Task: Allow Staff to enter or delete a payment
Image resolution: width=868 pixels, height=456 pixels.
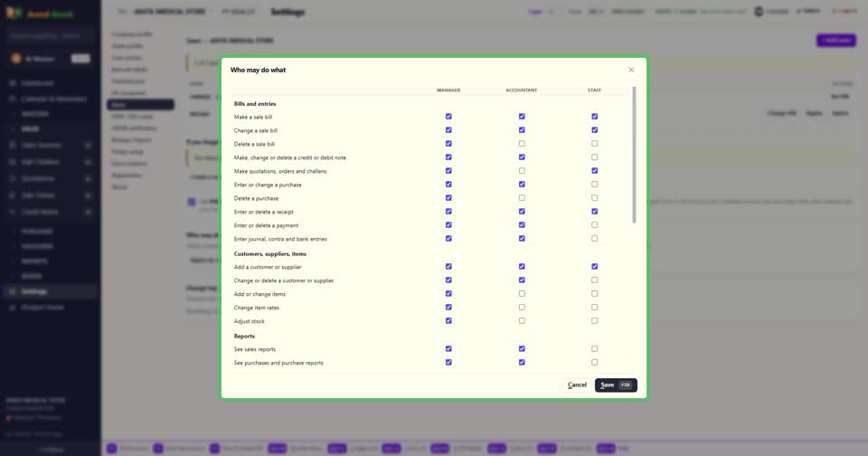Action: [x=595, y=225]
